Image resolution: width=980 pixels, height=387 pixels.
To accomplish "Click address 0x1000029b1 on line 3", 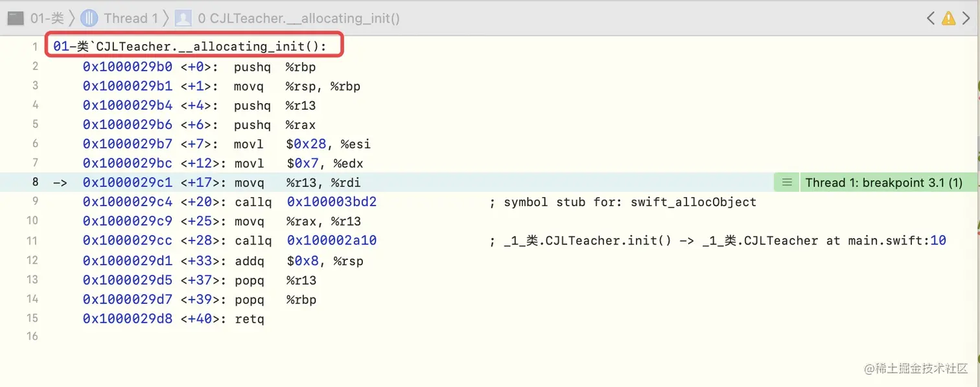I will [128, 86].
